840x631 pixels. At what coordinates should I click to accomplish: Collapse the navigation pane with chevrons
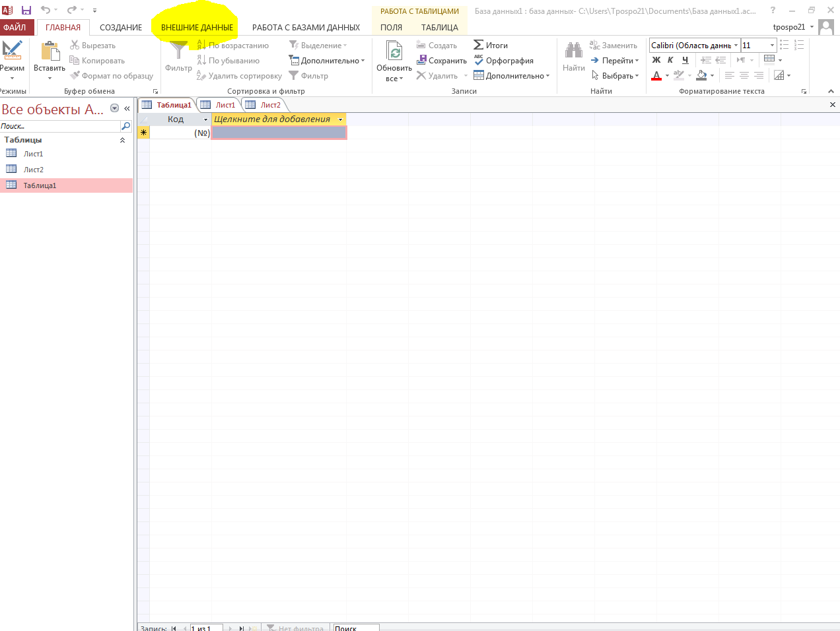(127, 108)
